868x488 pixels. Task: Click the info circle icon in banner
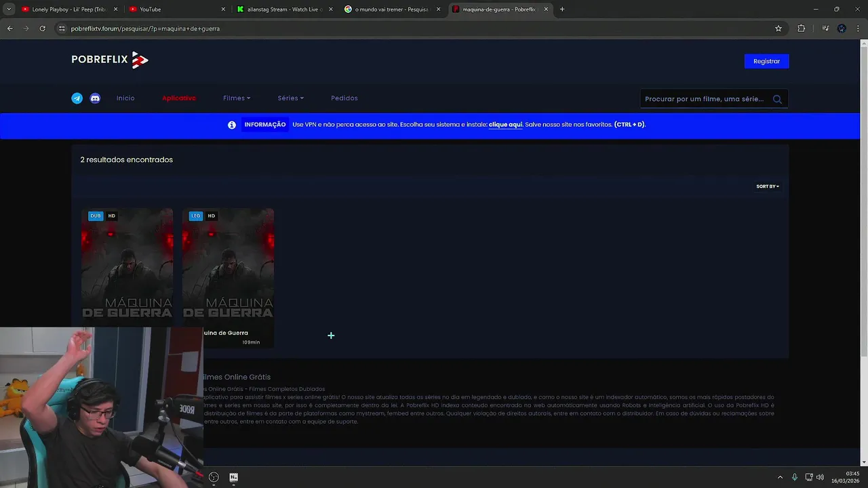(232, 125)
